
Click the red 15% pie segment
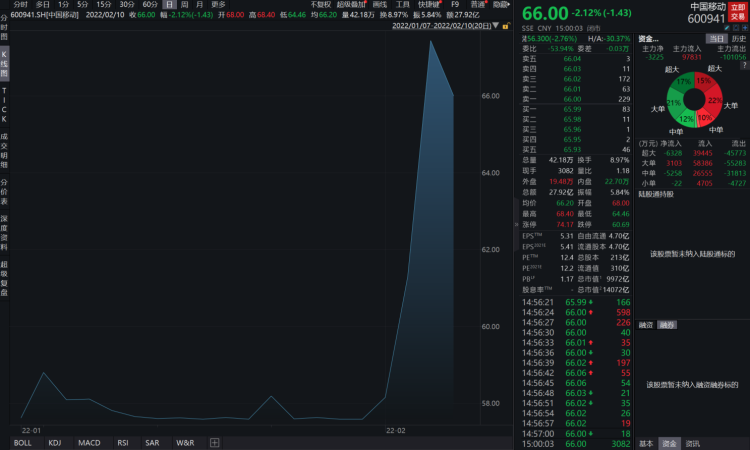(x=703, y=81)
